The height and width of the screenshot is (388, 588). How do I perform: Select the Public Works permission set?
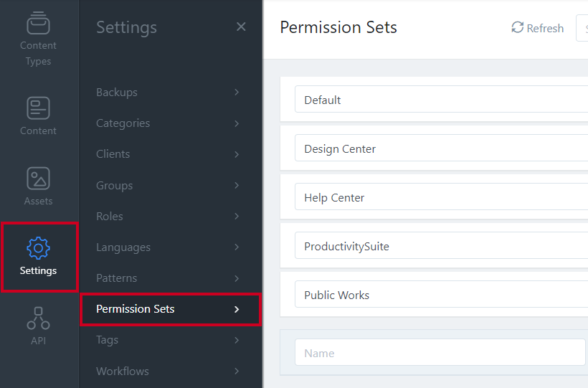[442, 295]
